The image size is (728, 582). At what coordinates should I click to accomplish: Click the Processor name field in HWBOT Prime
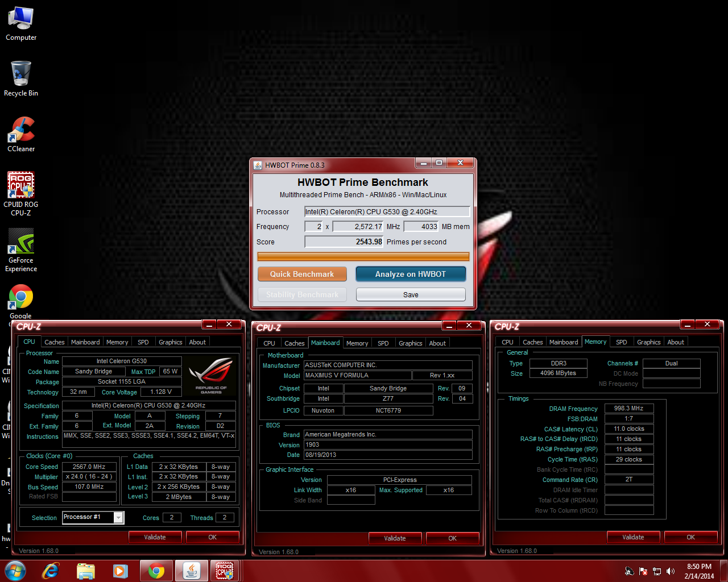click(387, 211)
